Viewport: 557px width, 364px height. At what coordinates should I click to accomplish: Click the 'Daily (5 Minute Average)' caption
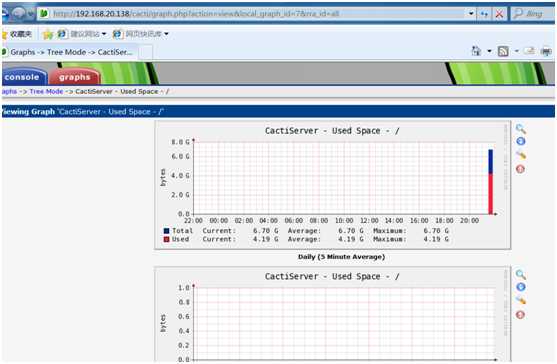click(341, 257)
